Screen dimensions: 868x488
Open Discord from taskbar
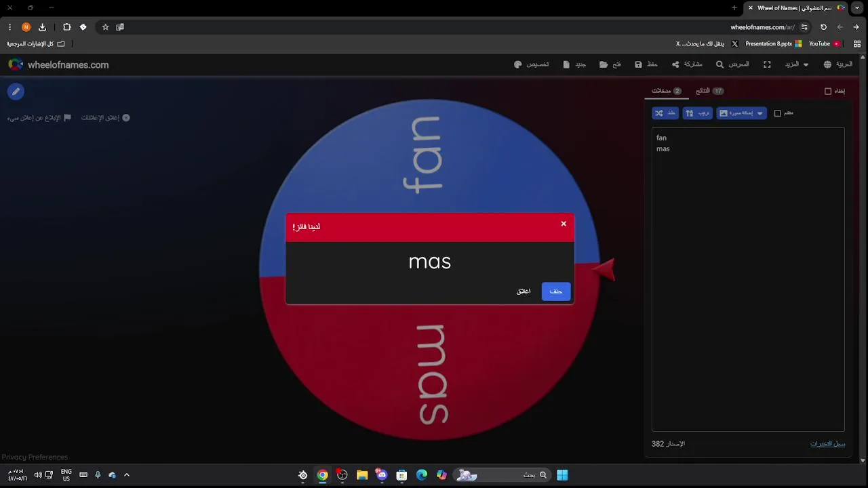(x=382, y=475)
